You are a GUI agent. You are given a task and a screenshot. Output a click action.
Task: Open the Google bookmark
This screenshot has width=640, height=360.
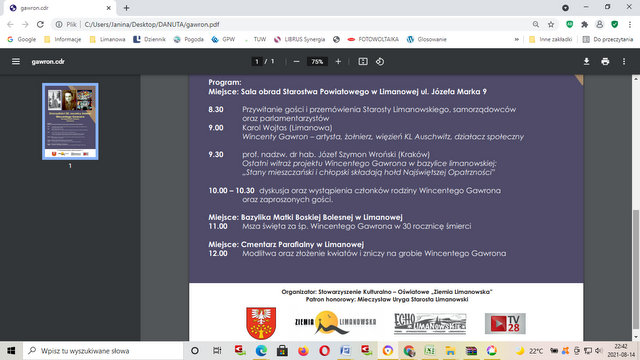(x=22, y=39)
